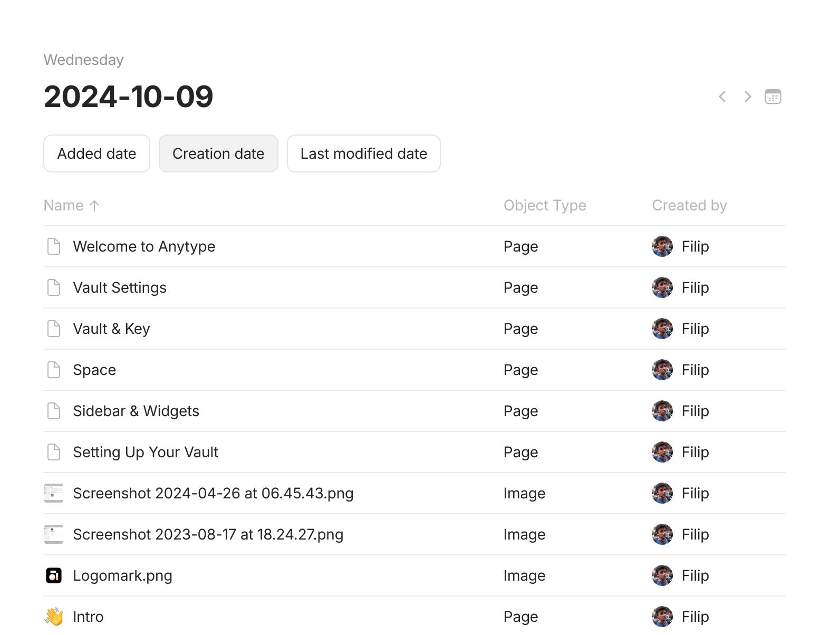840x635 pixels.
Task: Open the Vault & Key page
Action: coord(112,329)
